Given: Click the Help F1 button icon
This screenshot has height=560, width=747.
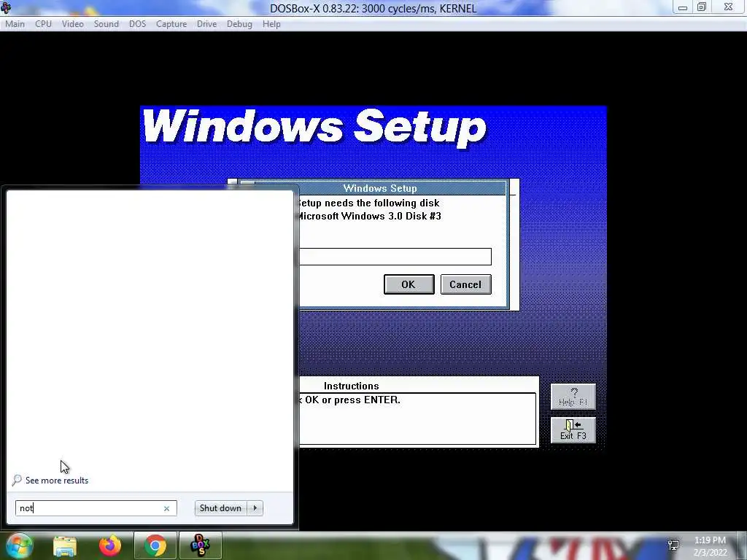Looking at the screenshot, I should pyautogui.click(x=573, y=397).
